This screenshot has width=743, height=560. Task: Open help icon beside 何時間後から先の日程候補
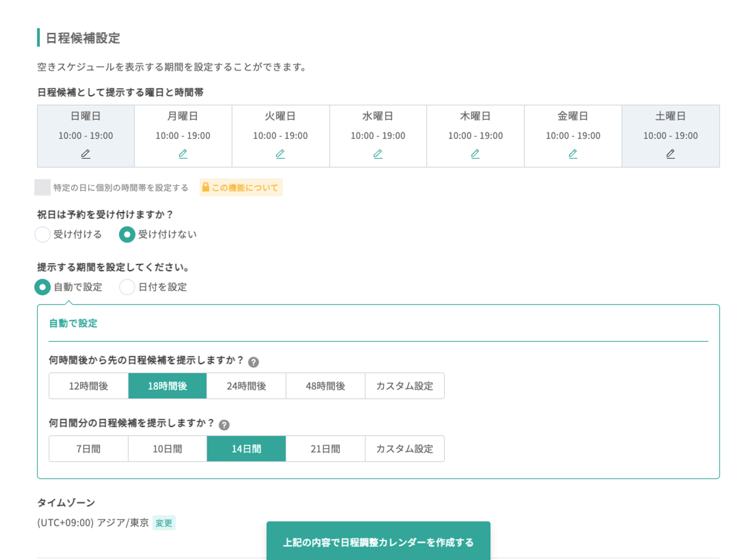(x=253, y=362)
